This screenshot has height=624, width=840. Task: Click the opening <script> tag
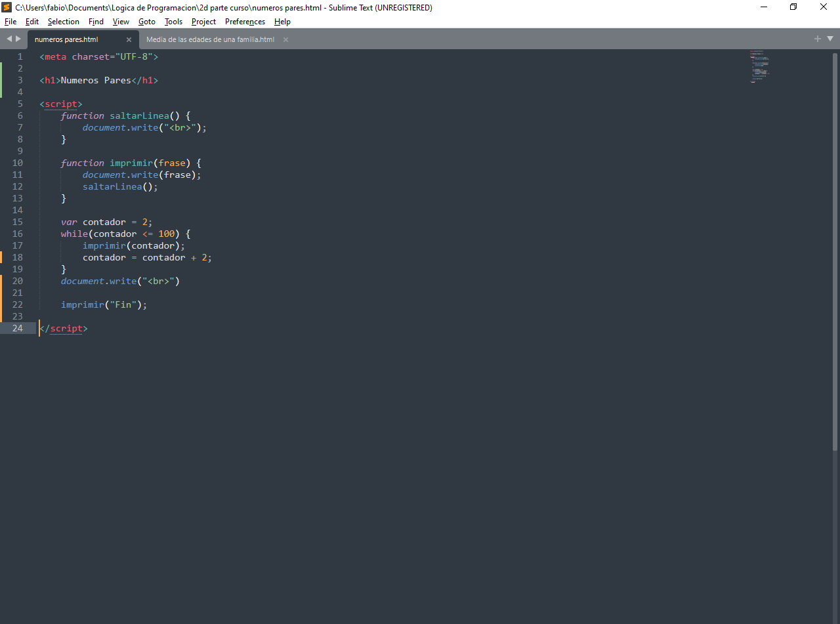tap(61, 104)
